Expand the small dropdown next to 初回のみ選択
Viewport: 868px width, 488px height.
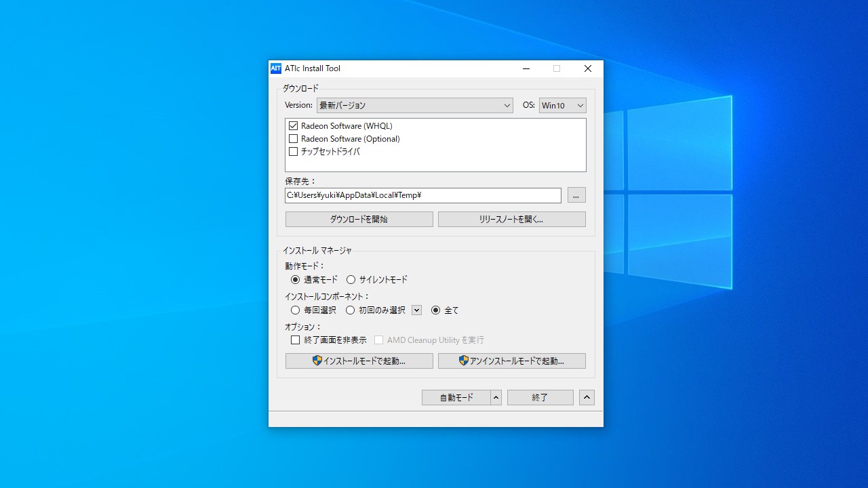click(417, 310)
